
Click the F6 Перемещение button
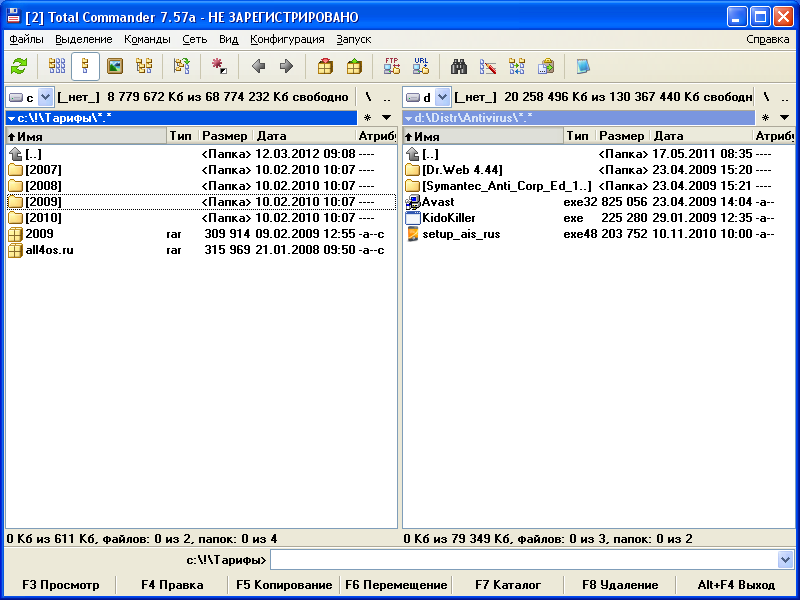click(396, 585)
